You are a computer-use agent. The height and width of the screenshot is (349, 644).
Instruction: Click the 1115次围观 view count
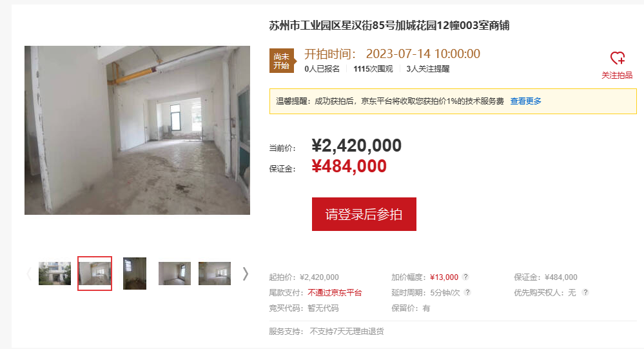coord(373,69)
